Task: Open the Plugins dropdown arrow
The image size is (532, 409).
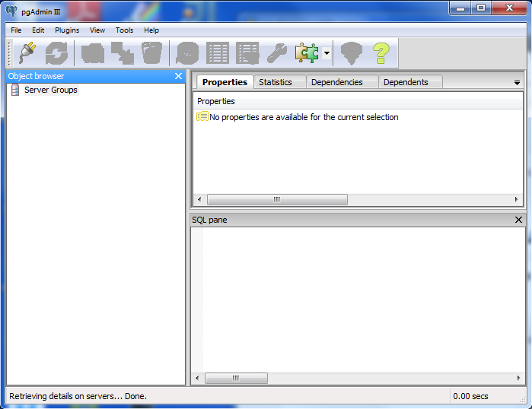Action: [x=327, y=53]
